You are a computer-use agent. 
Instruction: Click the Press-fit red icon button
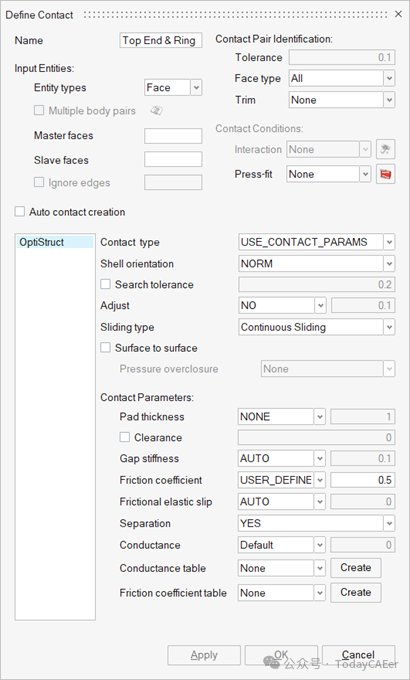coord(385,174)
